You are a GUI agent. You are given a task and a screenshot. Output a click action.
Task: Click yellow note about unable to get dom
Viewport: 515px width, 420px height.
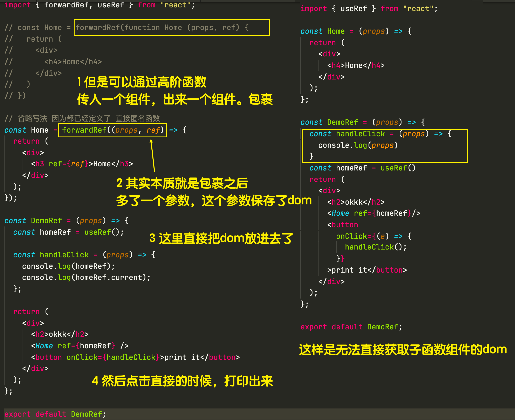coord(403,350)
